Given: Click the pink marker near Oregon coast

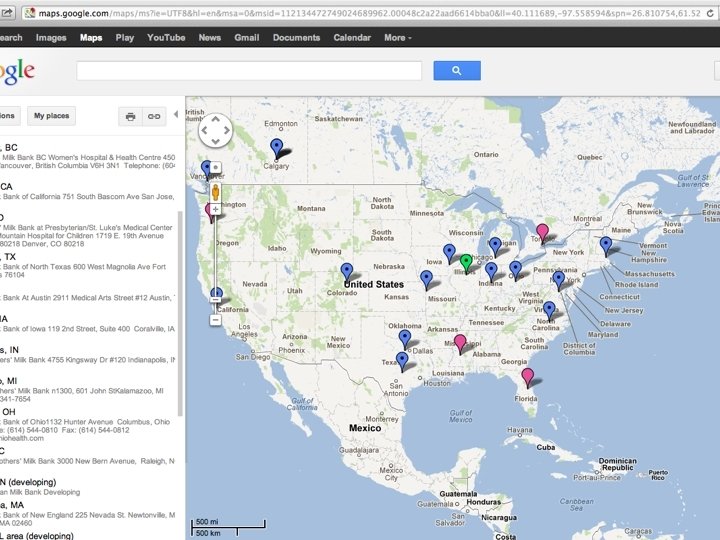Looking at the screenshot, I should [x=208, y=213].
